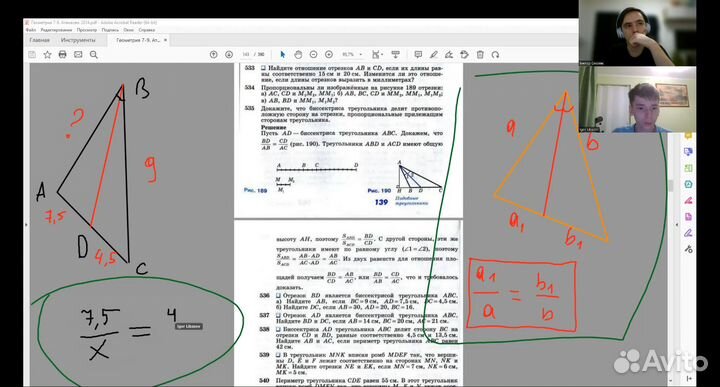Select the highlighter pen tool
This screenshot has width=720, height=387.
pyautogui.click(x=434, y=55)
